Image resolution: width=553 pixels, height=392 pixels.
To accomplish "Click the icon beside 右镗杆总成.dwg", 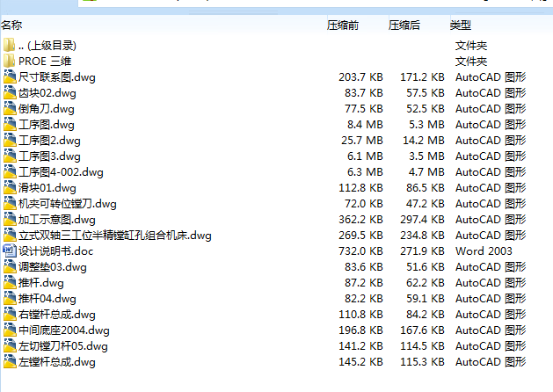I will coord(10,315).
